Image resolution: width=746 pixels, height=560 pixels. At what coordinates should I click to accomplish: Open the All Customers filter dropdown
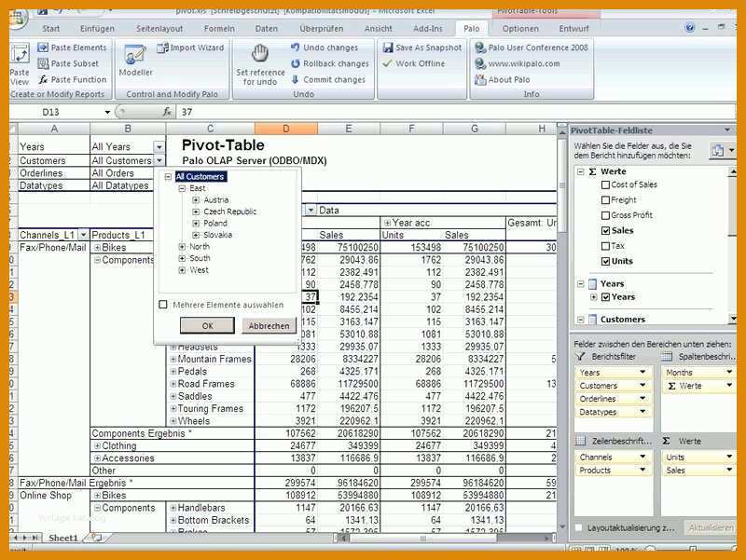click(159, 160)
